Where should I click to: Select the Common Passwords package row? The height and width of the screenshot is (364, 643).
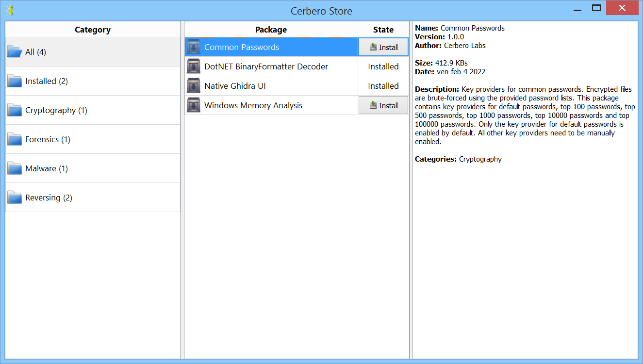[x=271, y=47]
